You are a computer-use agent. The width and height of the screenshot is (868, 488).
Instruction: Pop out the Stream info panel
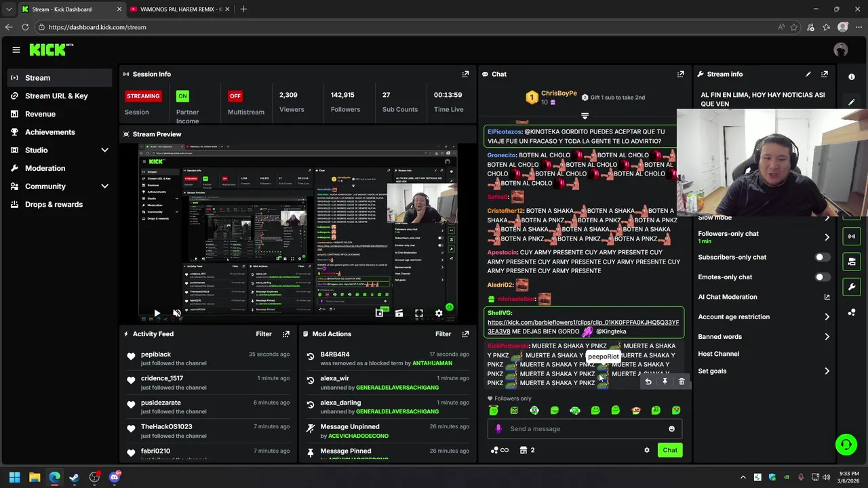824,74
